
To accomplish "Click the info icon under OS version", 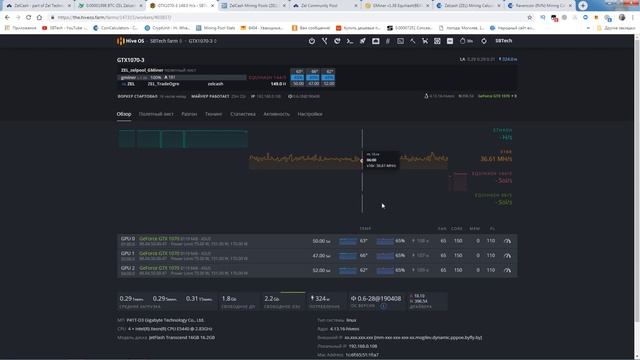I will click(384, 306).
